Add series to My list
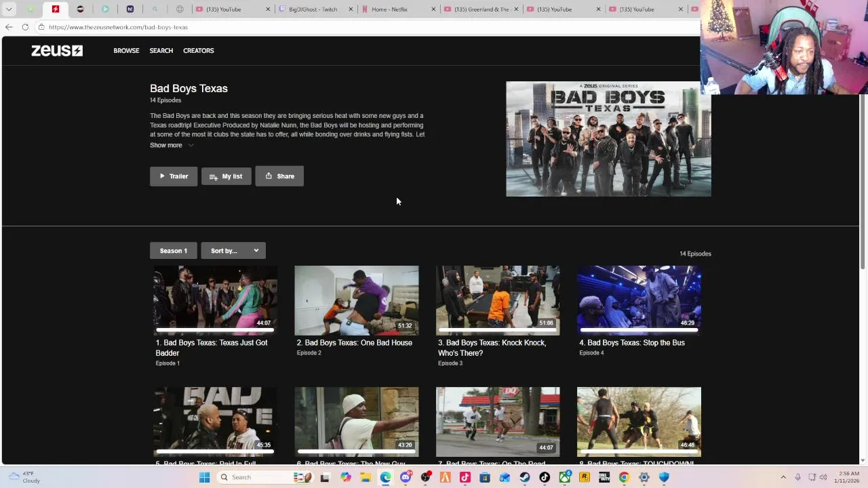The image size is (868, 488). [226, 176]
